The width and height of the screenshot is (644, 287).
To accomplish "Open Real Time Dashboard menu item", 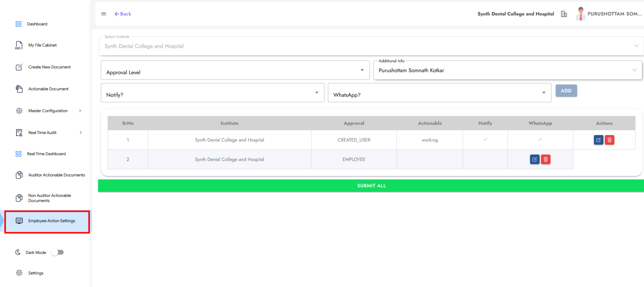I will coord(46,154).
